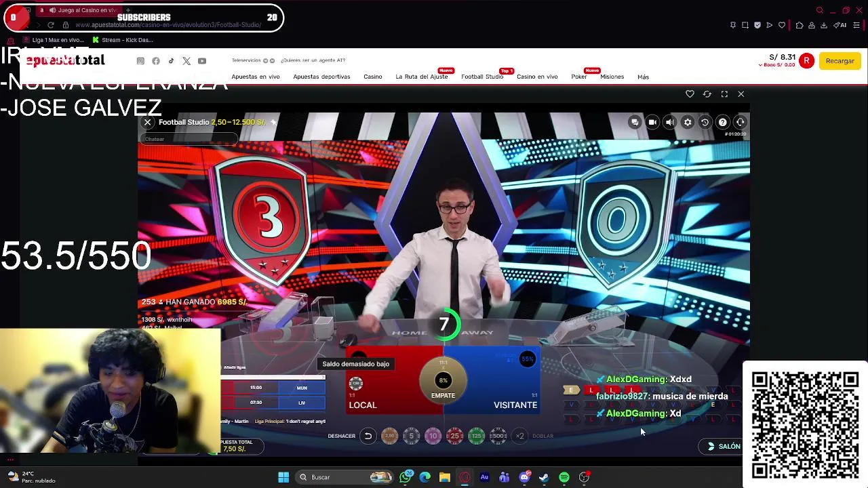
Task: Click the game chat input field
Action: click(189, 139)
